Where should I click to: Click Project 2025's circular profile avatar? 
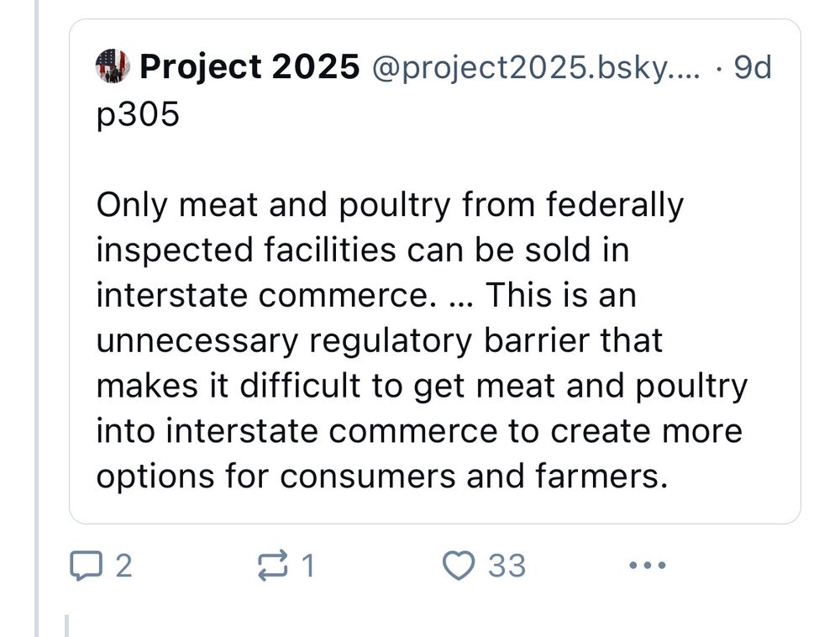click(x=111, y=66)
